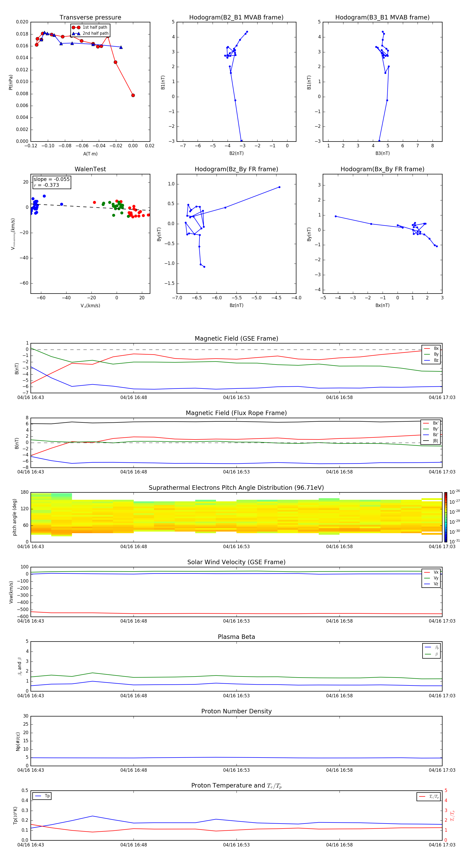Click the '2nd half path' legend entry
This screenshot has height=868, width=473.
[x=91, y=33]
